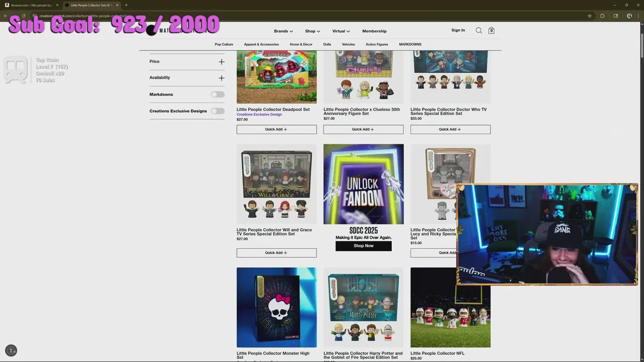
Task: Select the Vehicles category
Action: point(348,44)
